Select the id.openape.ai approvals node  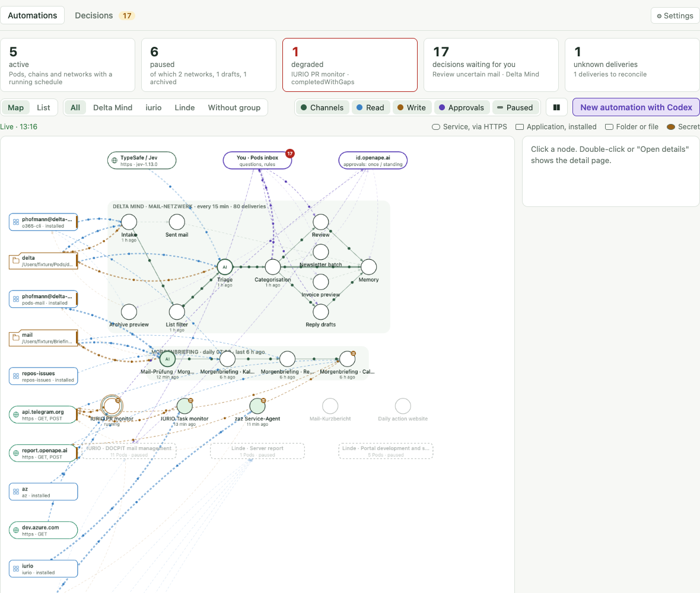(x=373, y=161)
